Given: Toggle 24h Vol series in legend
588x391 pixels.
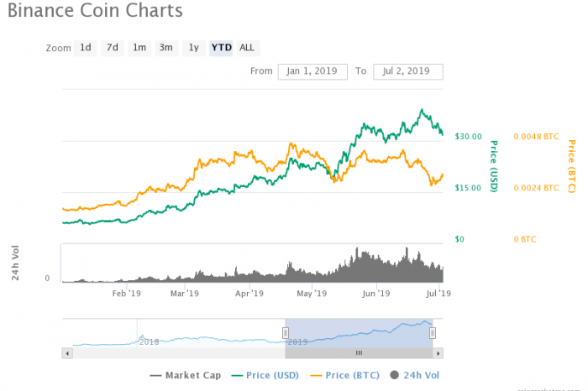Looking at the screenshot, I should pos(415,375).
